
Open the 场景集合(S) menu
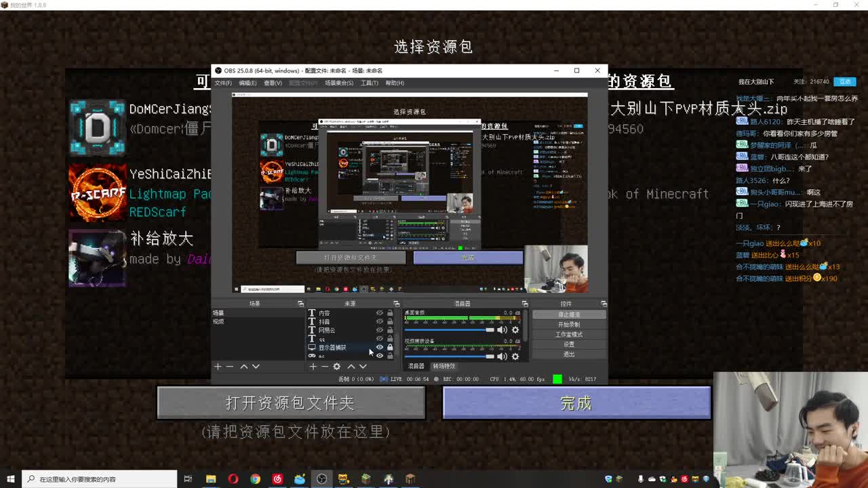tap(338, 83)
